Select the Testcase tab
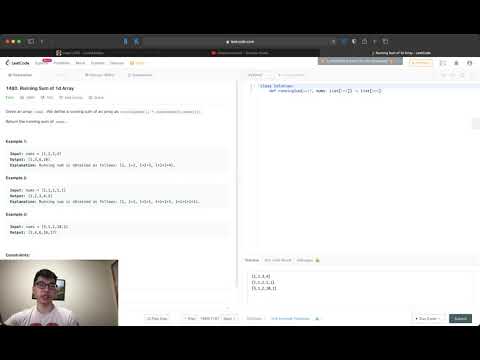This screenshot has width=480, height=360. pyautogui.click(x=252, y=260)
